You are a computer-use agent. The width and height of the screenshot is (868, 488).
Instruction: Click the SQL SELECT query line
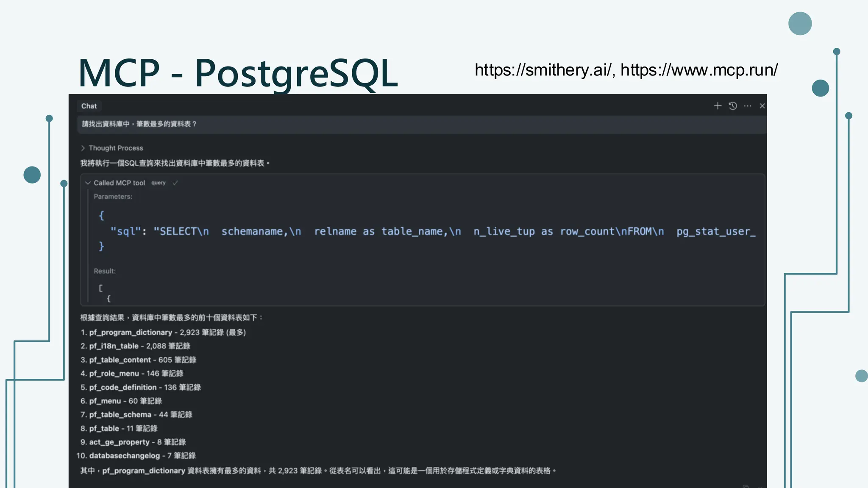pos(432,231)
